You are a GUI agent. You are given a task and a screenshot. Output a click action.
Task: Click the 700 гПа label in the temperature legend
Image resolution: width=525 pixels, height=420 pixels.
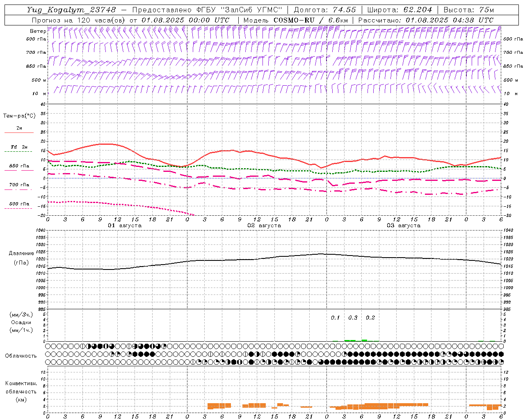[x=19, y=185]
